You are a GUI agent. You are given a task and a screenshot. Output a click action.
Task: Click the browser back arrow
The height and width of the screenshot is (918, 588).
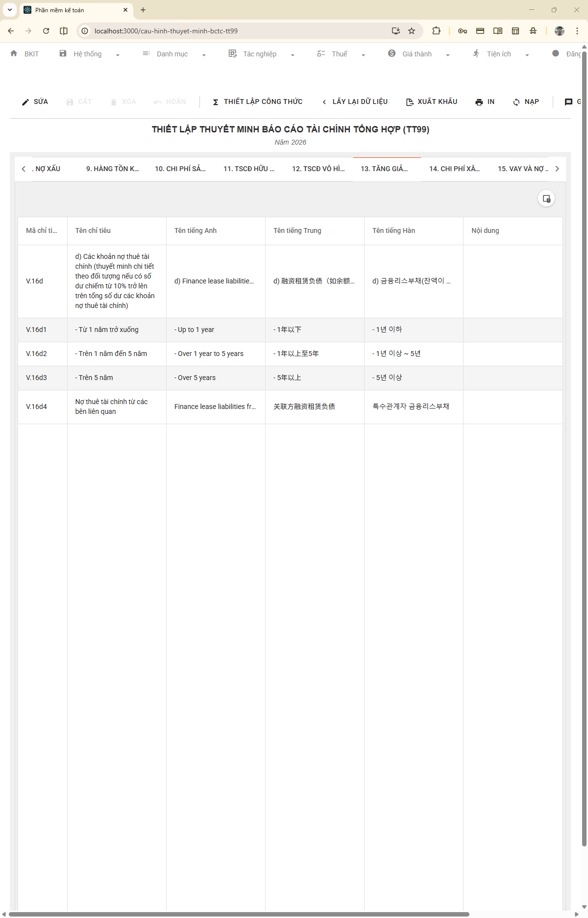click(11, 31)
